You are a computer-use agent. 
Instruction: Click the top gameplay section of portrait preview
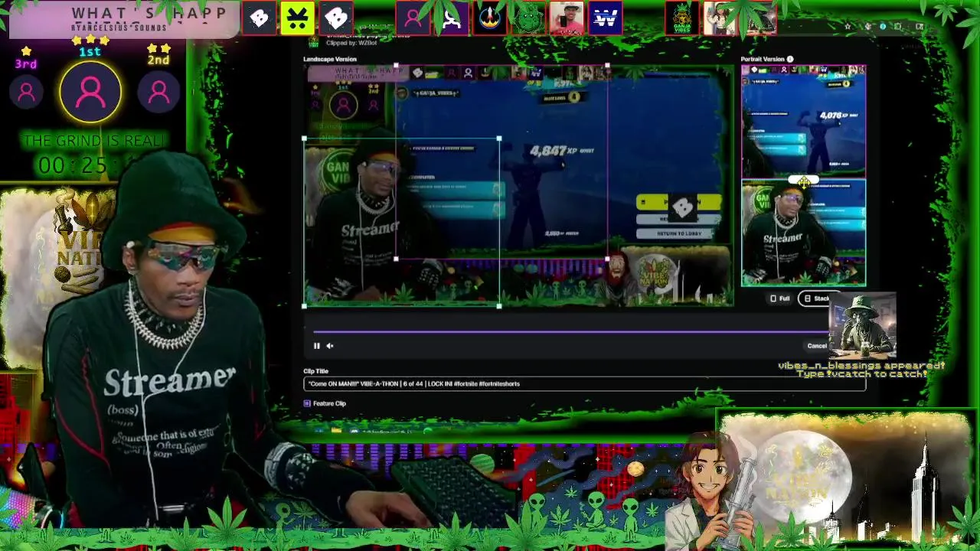click(x=804, y=122)
